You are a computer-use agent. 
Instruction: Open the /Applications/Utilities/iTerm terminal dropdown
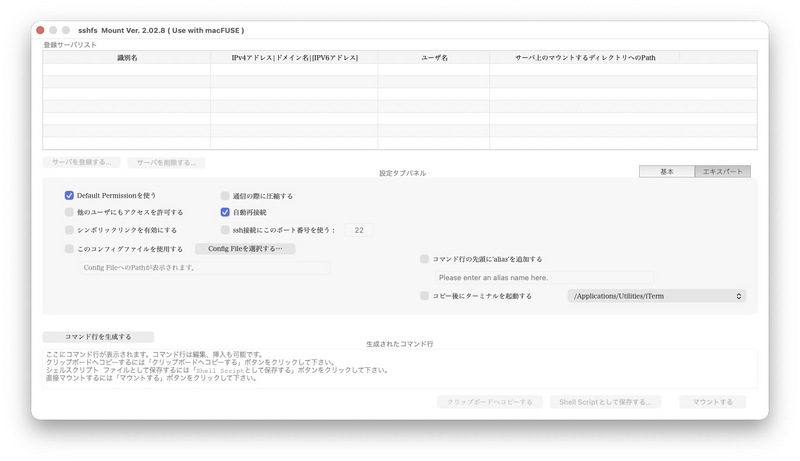[x=656, y=296]
